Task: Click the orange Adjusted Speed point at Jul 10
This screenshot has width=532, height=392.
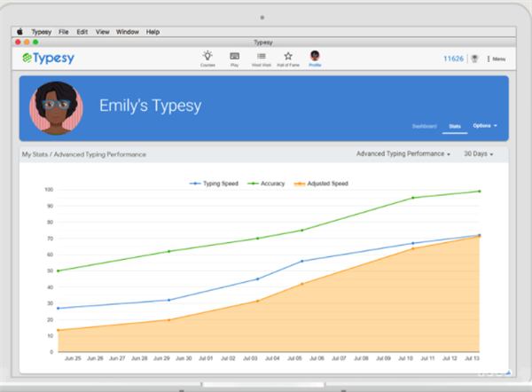Action: [413, 249]
